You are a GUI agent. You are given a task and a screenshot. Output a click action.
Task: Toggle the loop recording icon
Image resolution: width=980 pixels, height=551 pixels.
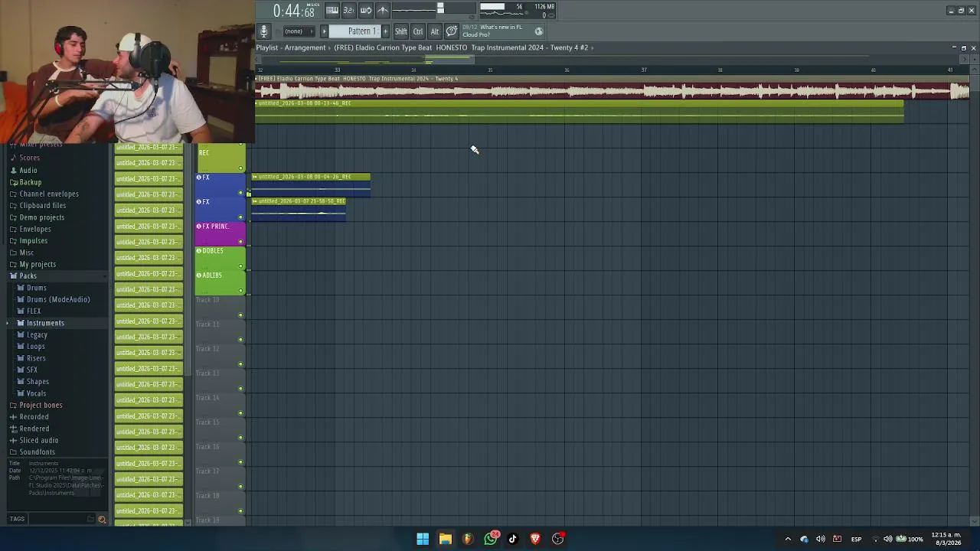point(365,10)
